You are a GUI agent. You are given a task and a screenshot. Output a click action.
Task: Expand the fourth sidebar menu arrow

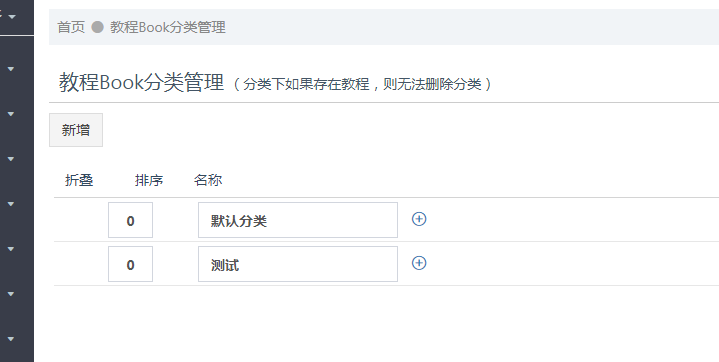11,159
